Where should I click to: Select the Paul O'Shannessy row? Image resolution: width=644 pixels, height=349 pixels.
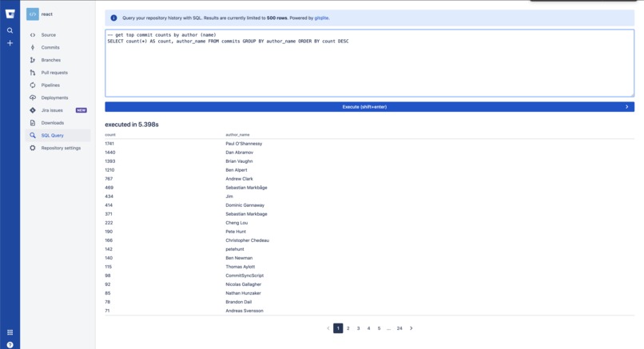click(x=369, y=144)
